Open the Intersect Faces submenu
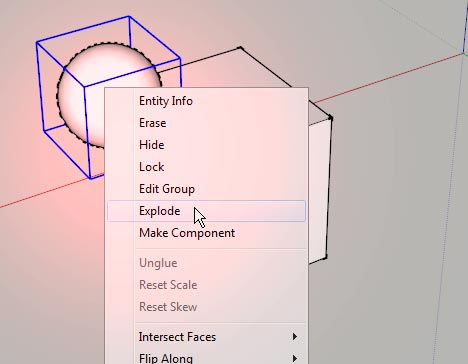Viewport: 468px width, 364px height. tap(206, 337)
